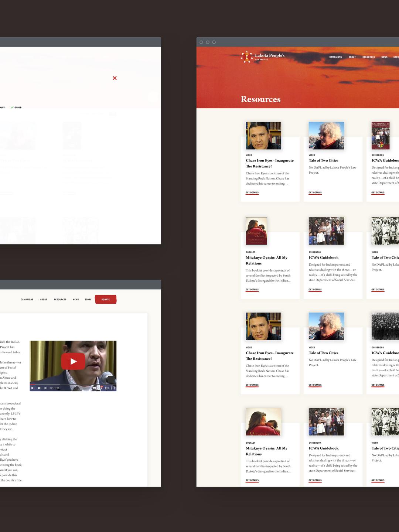Open Store in the lower-left window navigation
This screenshot has width=399, height=532.
88,300
